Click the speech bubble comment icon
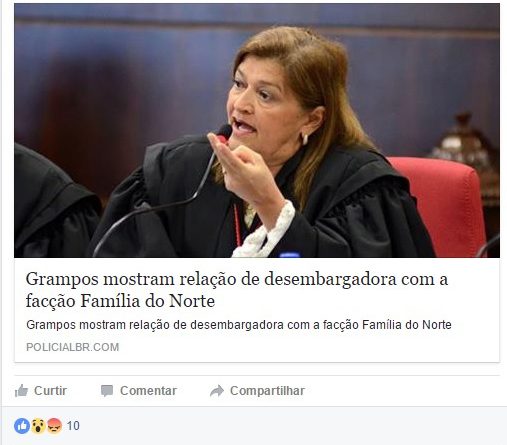Screen dimensions: 507x445 [107, 391]
